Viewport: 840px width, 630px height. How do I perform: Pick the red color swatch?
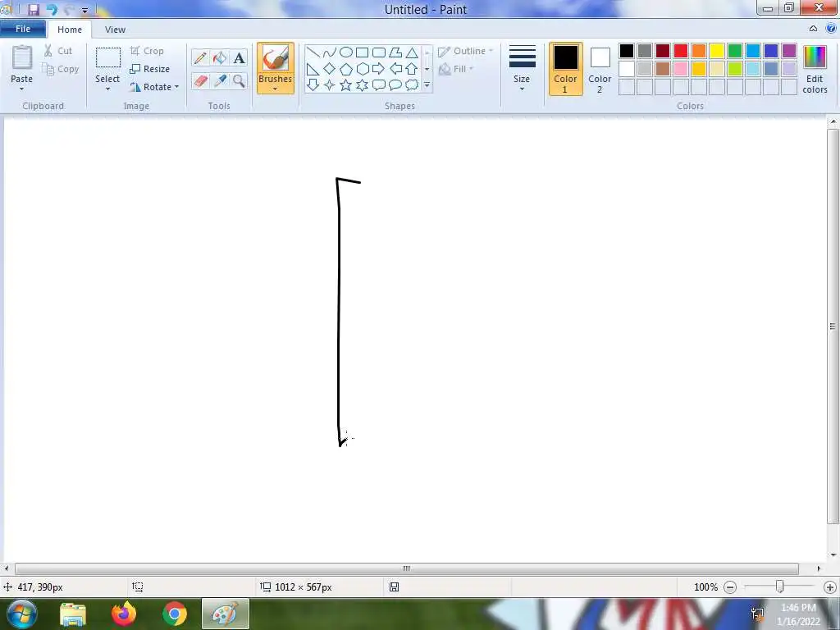coord(681,51)
